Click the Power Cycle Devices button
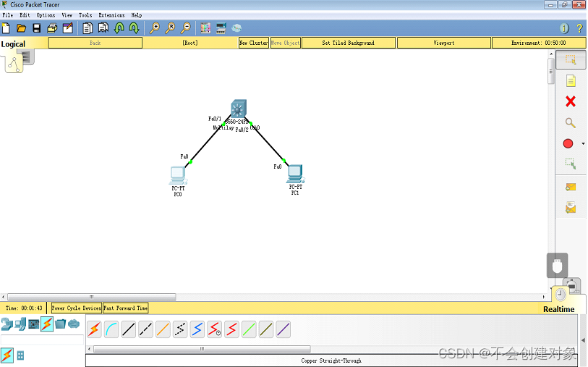The height and width of the screenshot is (367, 588). (77, 308)
